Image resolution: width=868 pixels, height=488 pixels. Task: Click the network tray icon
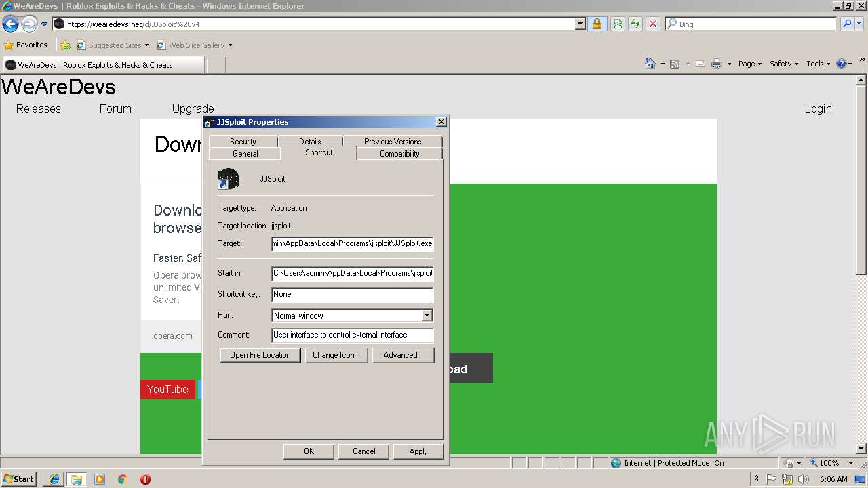pos(787,479)
